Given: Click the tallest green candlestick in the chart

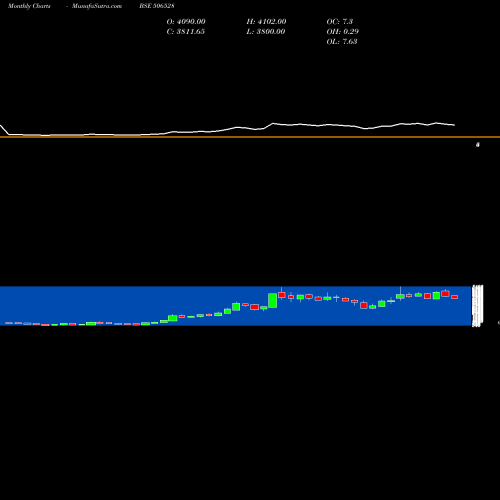Looking at the screenshot, I should tap(272, 300).
